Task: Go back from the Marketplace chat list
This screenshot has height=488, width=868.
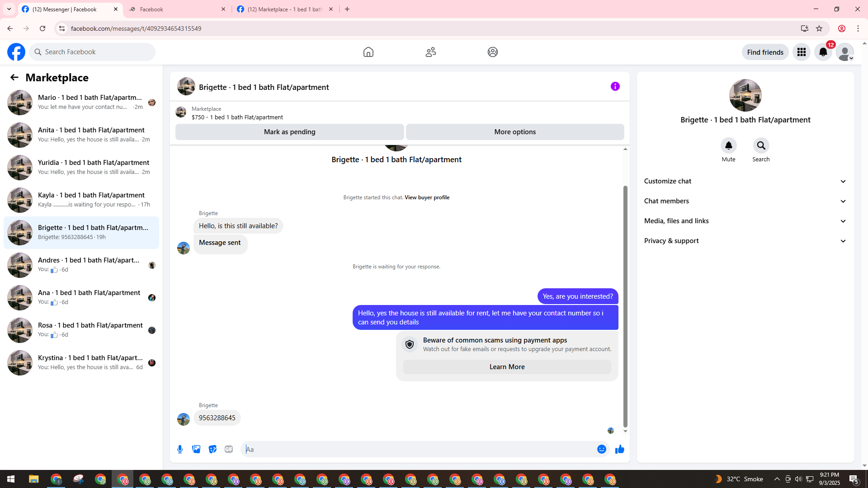Action: click(x=14, y=77)
